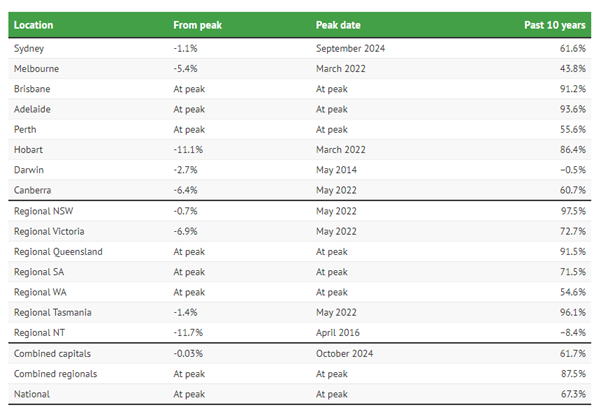Image resolution: width=601 pixels, height=412 pixels.
Task: Click Hobart's -11.1% from peak value
Action: 188,150
